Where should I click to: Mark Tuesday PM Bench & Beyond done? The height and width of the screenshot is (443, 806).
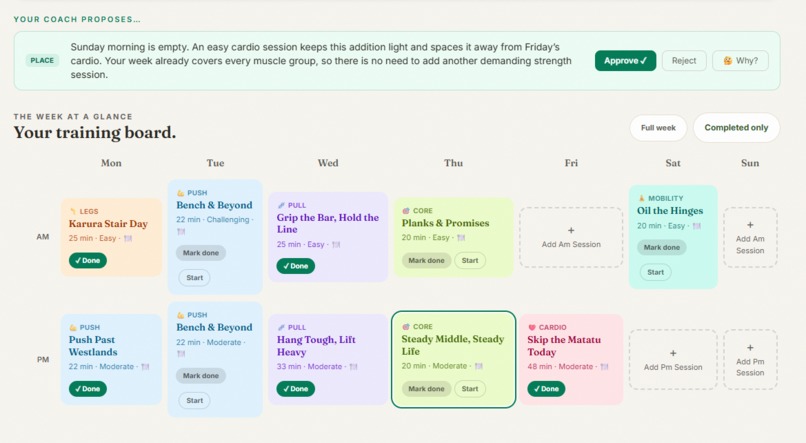[200, 376]
